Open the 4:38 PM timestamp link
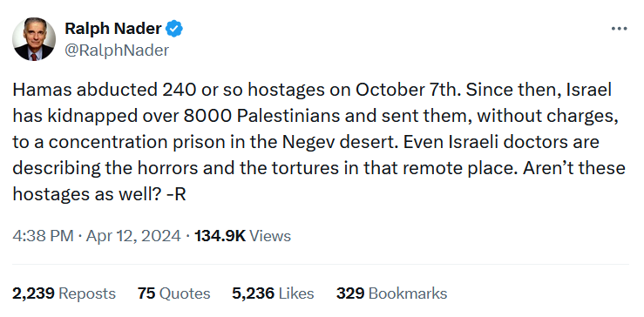Viewport: 644px width, 317px height. tap(43, 236)
